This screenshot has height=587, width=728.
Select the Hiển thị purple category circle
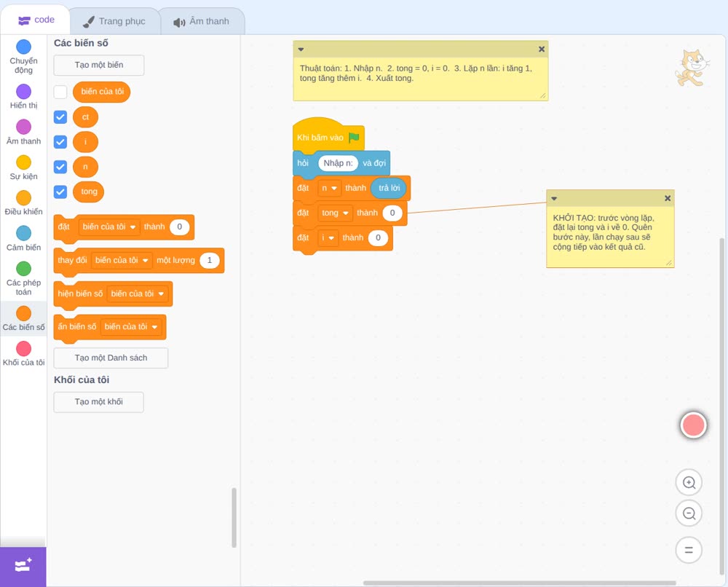24,92
